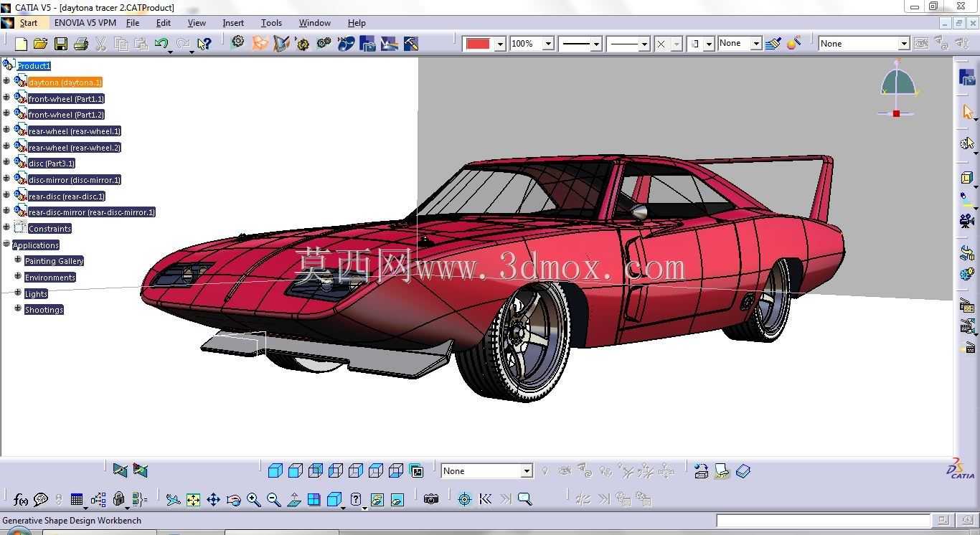Activate the What's This help pointer
This screenshot has height=535, width=980.
[x=204, y=44]
